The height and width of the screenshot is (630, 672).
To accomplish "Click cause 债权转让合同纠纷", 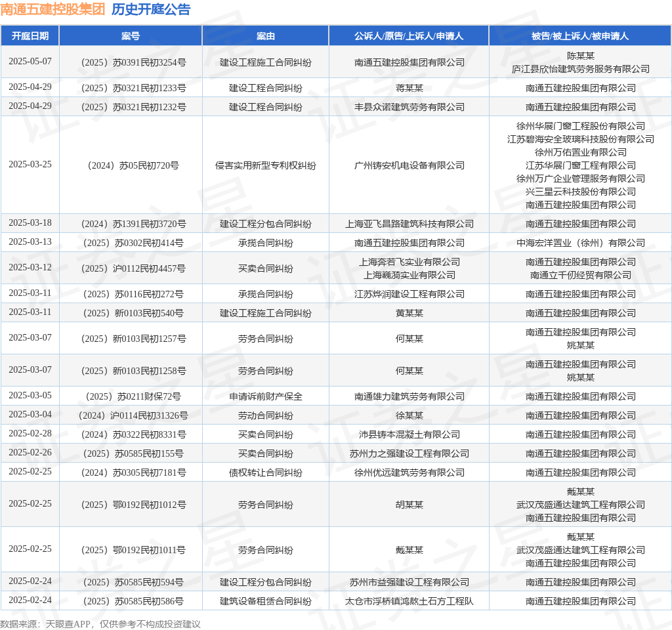I will point(265,472).
